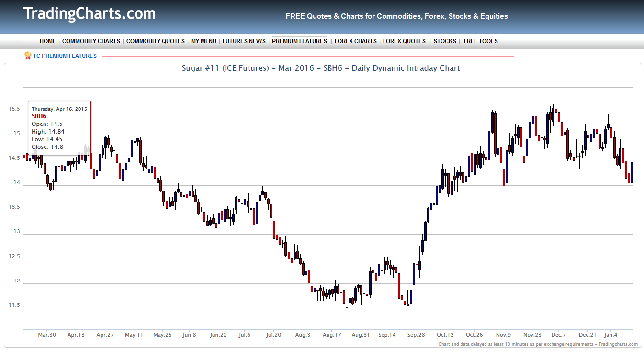This screenshot has height=360, width=644.
Task: Click the delayed data disclaimer below the chart
Action: point(538,344)
